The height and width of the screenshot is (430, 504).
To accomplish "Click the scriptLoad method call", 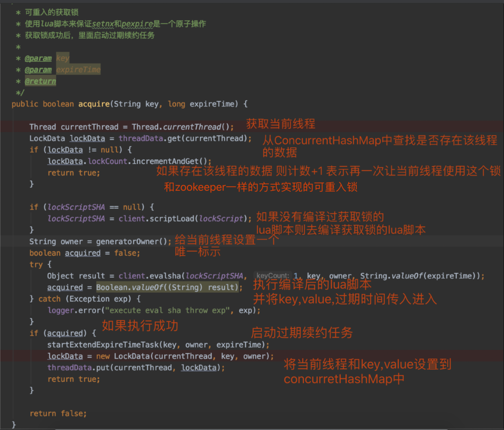I will tap(172, 219).
